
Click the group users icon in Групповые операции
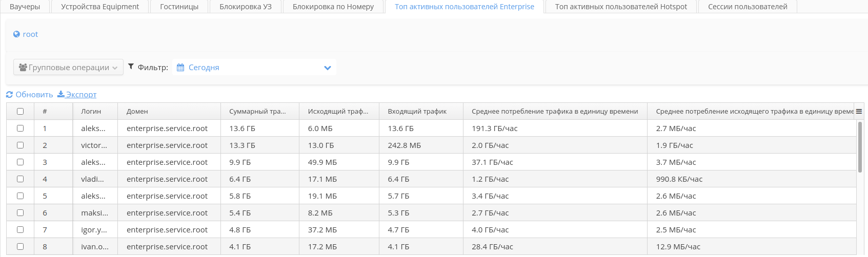(23, 67)
